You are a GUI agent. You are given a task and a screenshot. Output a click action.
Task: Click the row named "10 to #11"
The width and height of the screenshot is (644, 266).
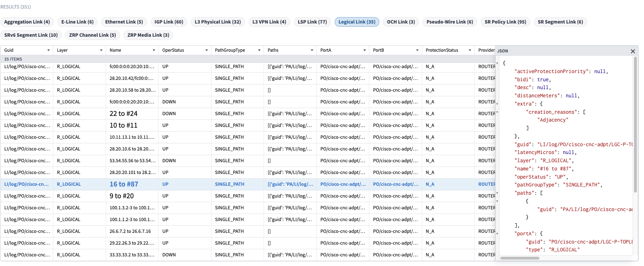(248, 126)
